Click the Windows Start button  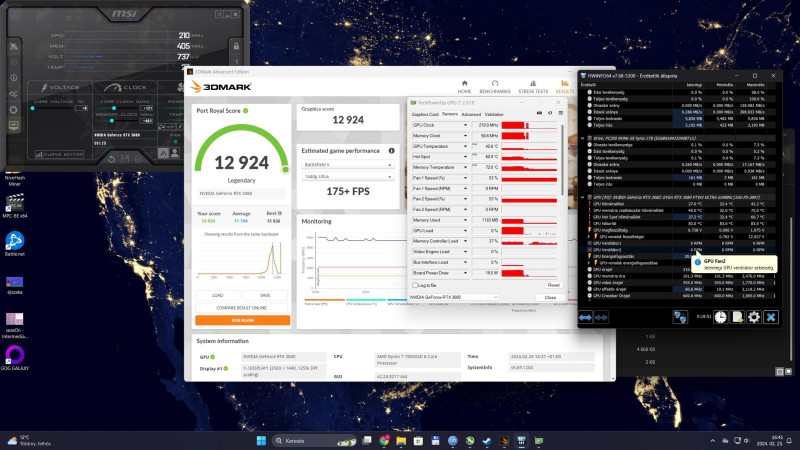[261, 441]
